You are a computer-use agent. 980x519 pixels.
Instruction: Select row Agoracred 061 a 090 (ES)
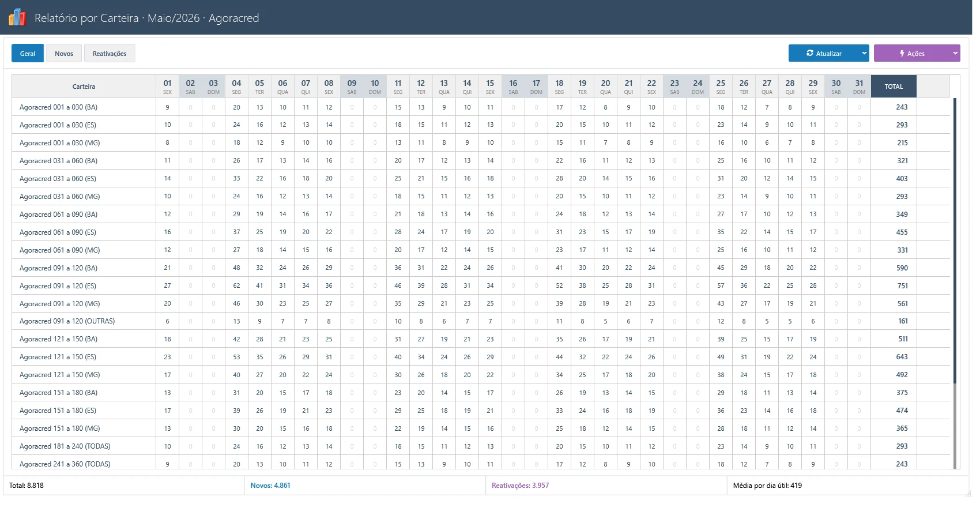[x=481, y=232]
